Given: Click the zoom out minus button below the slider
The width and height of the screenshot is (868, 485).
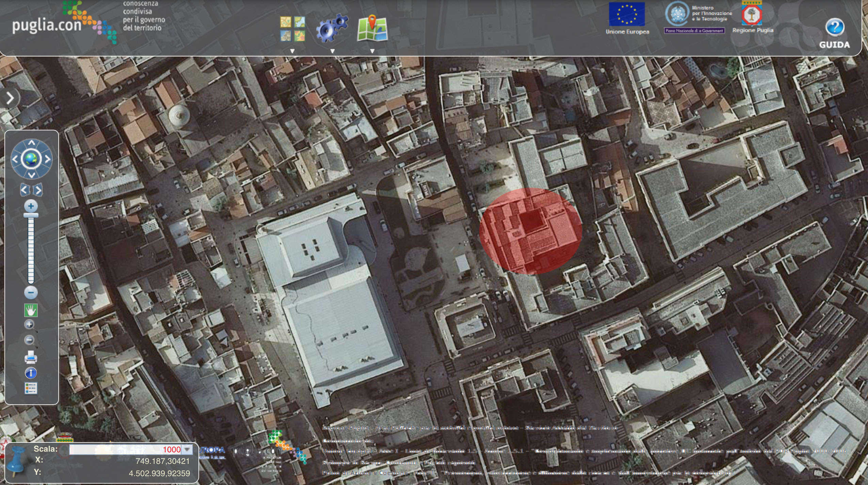Looking at the screenshot, I should pyautogui.click(x=31, y=293).
